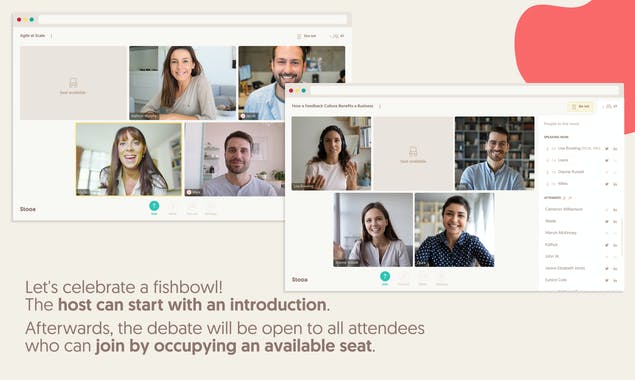Select Cameron Williamson in the attendees list

564,209
